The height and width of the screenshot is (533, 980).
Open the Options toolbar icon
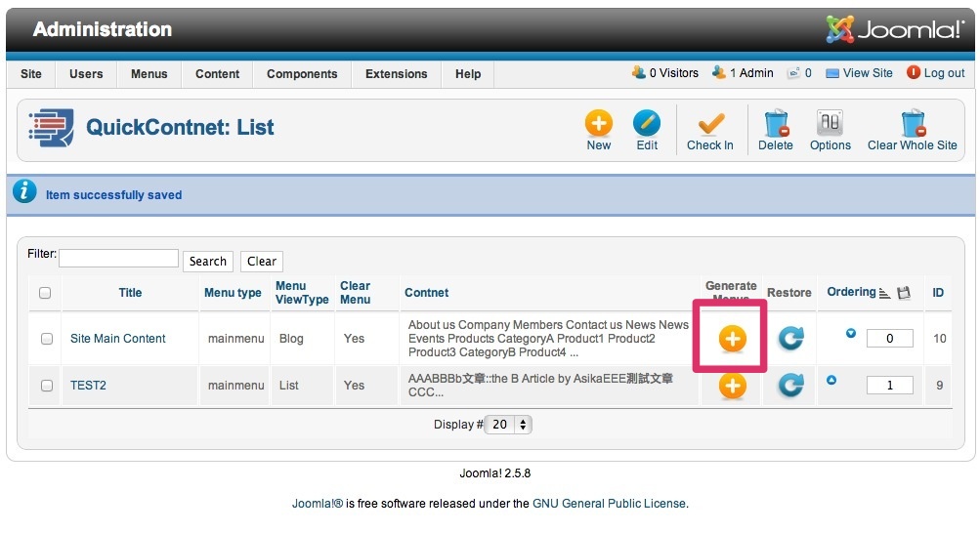point(830,124)
